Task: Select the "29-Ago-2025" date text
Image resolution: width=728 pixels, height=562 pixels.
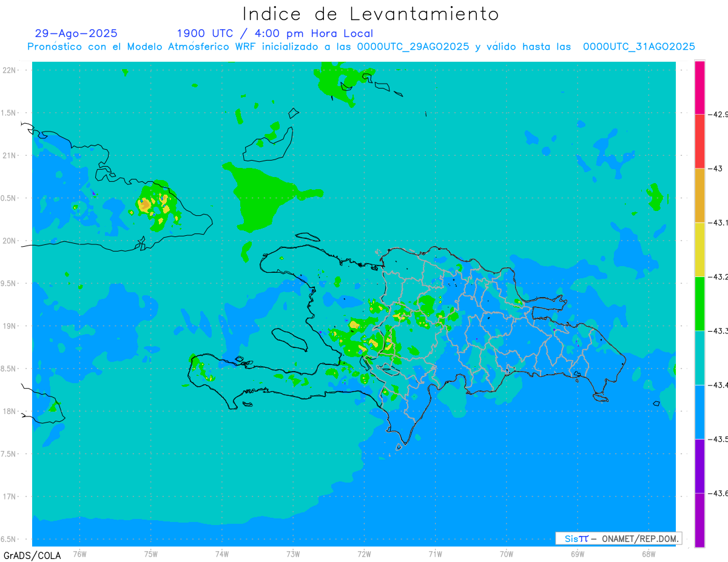Action: (76, 33)
